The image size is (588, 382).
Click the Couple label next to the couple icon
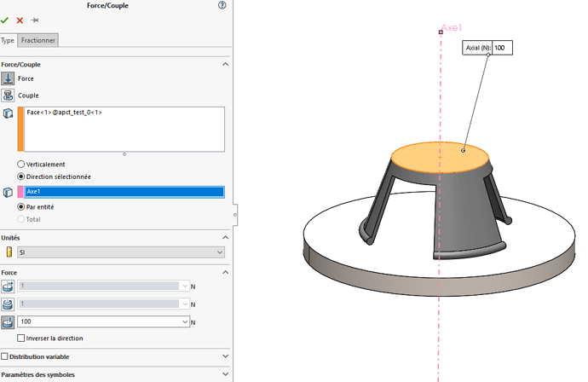(28, 95)
